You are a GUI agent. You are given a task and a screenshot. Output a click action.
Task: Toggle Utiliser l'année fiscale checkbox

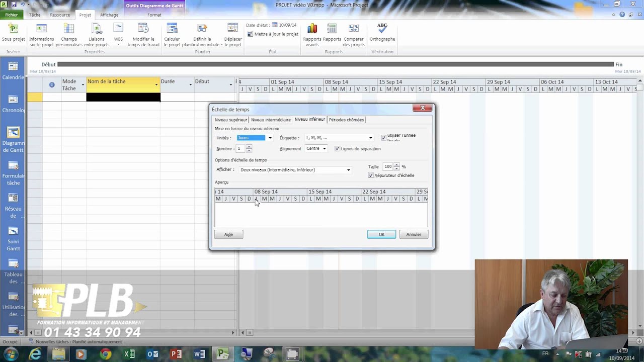click(384, 138)
